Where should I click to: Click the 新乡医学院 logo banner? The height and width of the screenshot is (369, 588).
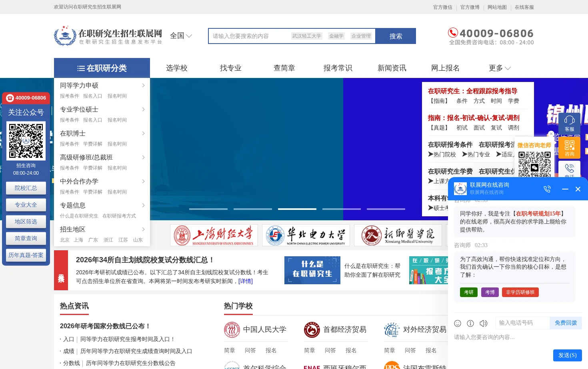pyautogui.click(x=398, y=235)
